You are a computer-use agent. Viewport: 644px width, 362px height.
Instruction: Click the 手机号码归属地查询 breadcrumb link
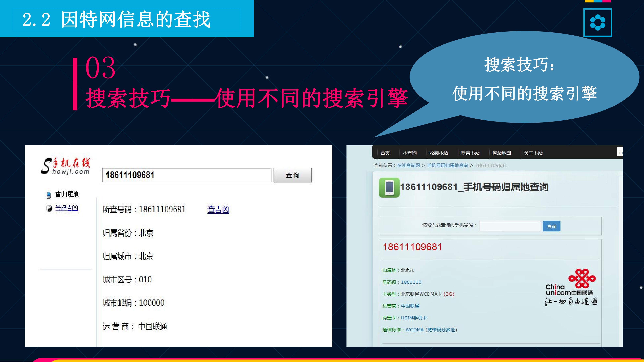tap(447, 165)
